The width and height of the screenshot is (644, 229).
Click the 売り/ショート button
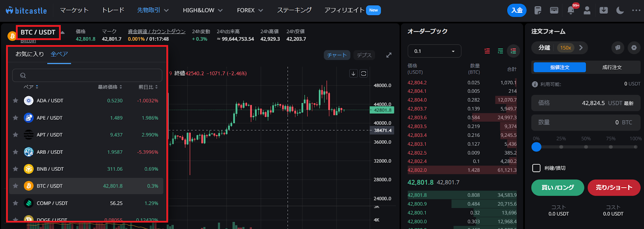(x=614, y=188)
